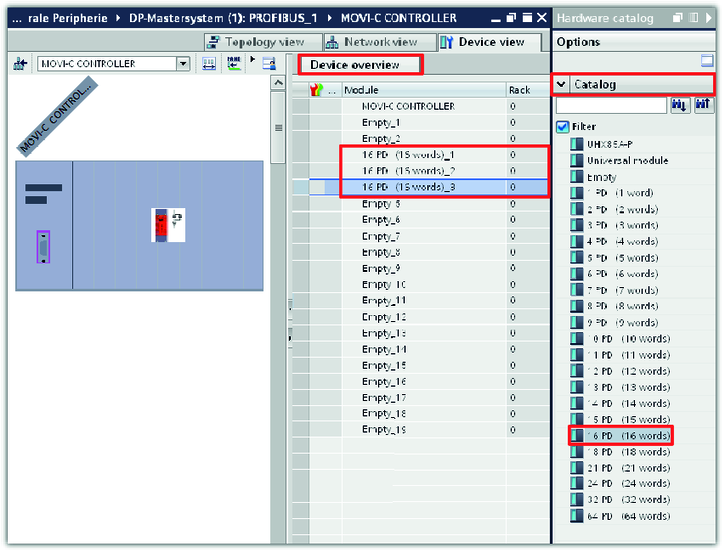Viewport: 725px width, 553px height.
Task: Click the network overview icon left of device dropdown
Action: 20,64
